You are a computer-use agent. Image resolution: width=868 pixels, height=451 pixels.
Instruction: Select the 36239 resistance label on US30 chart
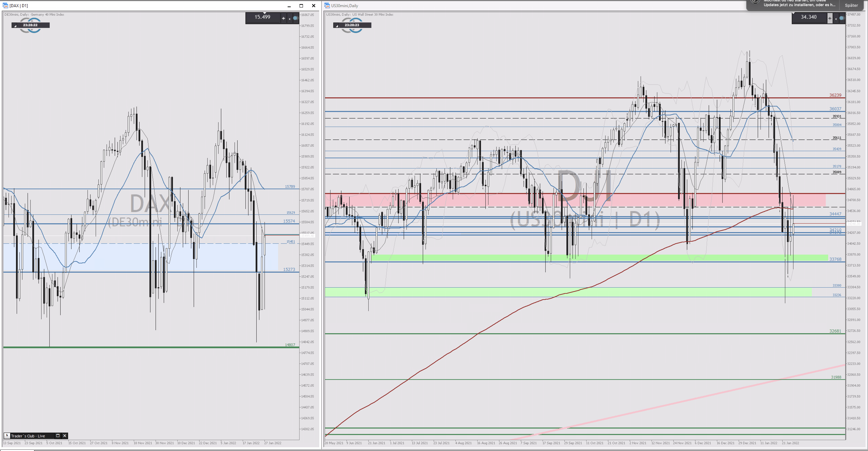[835, 95]
